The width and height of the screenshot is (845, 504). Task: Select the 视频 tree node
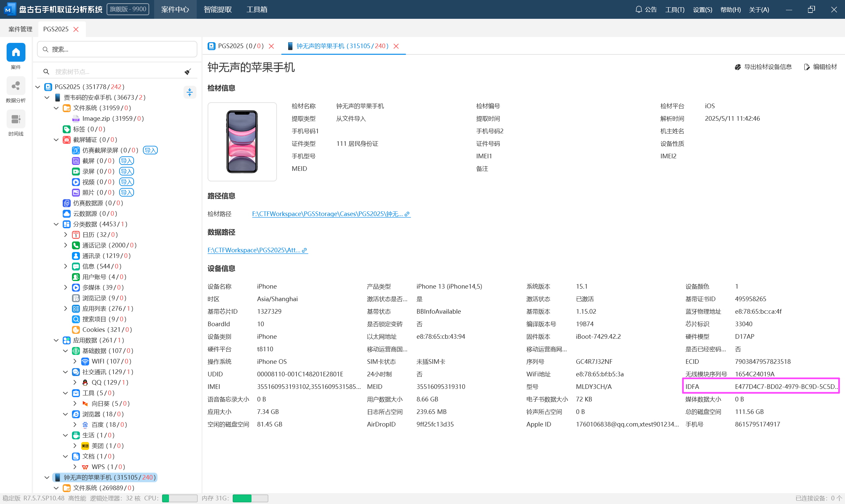pos(93,182)
